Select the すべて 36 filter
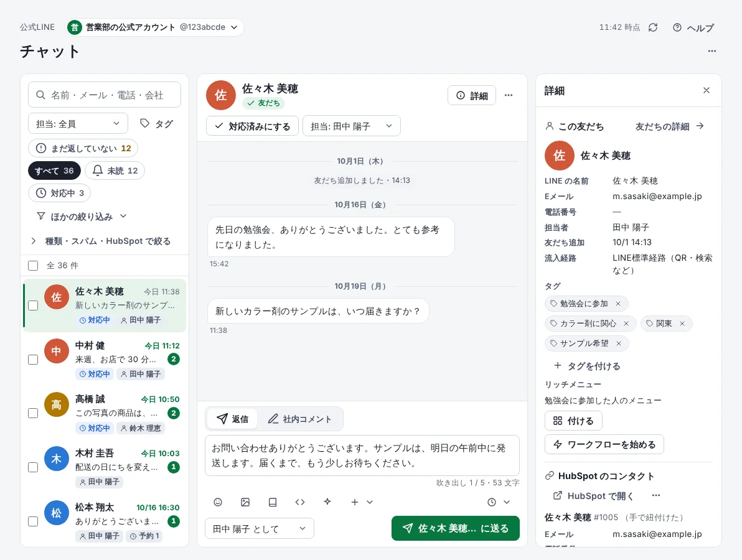This screenshot has height=560, width=742. 54,170
